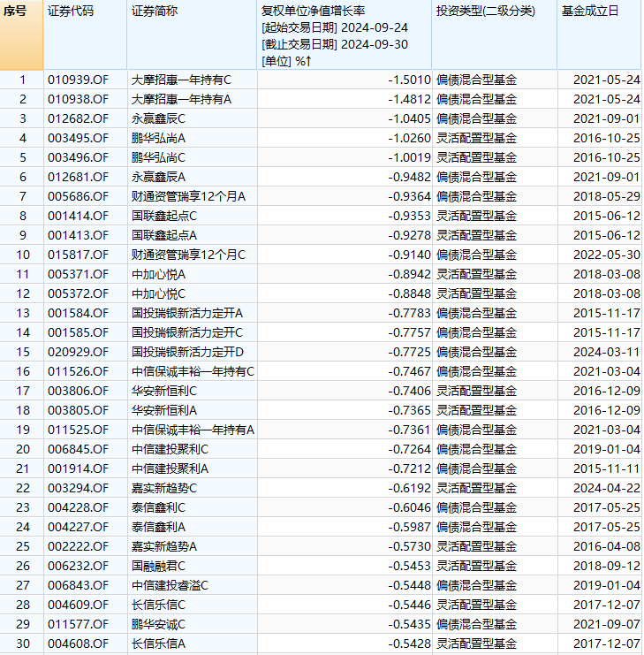
Task: Select fund code 011577.OF
Action: point(78,624)
